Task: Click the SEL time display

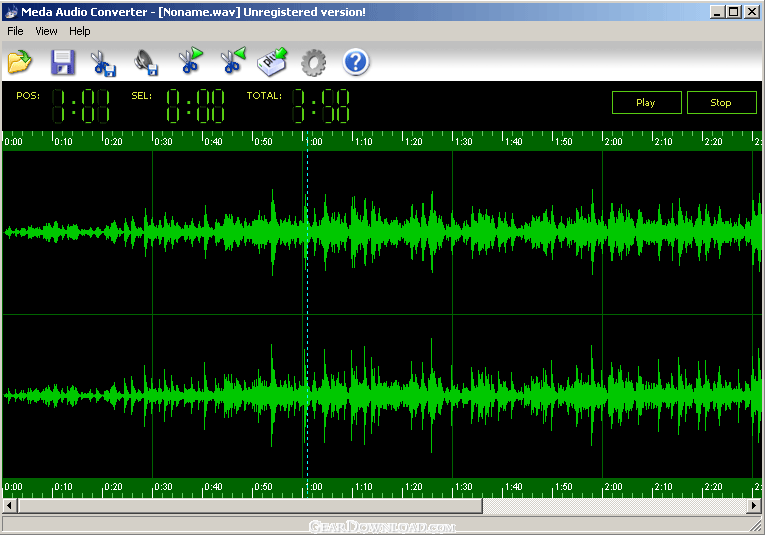Action: click(196, 105)
